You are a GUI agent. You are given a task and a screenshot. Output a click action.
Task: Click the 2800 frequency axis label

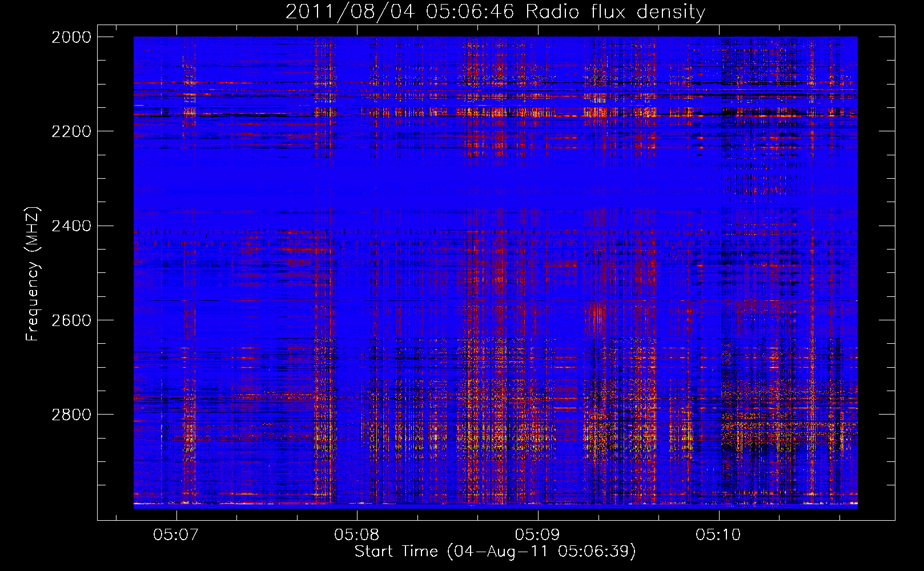71,414
